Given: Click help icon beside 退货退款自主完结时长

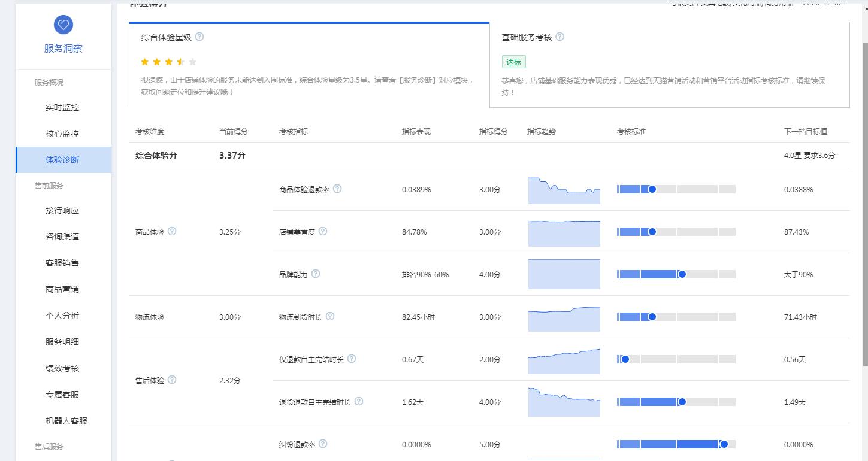Looking at the screenshot, I should pos(359,401).
